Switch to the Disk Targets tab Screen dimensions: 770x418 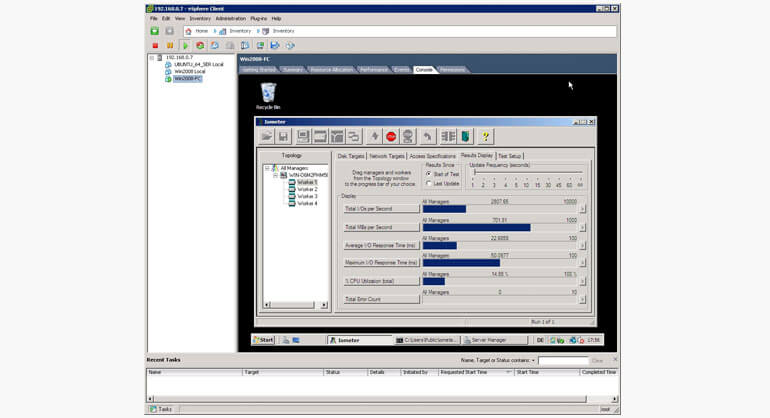350,156
